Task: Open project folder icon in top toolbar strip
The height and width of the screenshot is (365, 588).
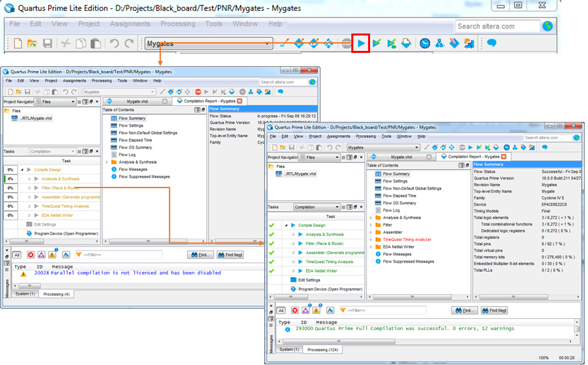Action: click(x=32, y=44)
